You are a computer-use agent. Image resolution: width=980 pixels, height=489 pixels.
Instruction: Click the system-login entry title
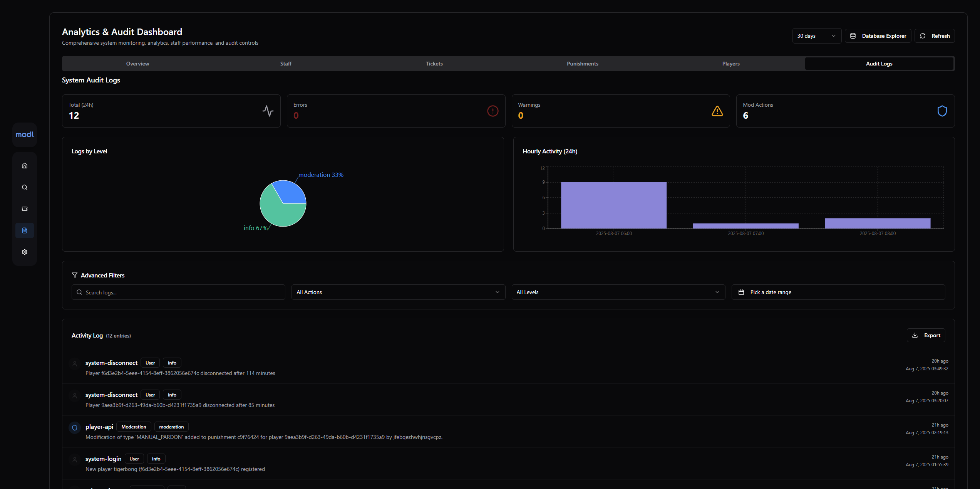point(103,459)
